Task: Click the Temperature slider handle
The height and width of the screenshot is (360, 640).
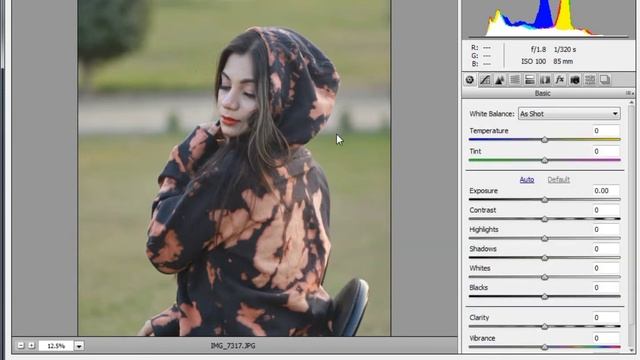Action: (x=544, y=140)
